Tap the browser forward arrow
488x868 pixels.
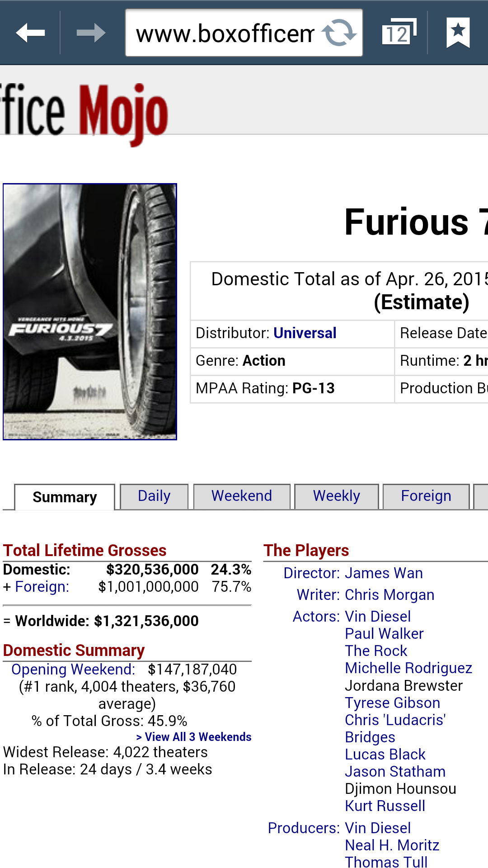pyautogui.click(x=90, y=33)
